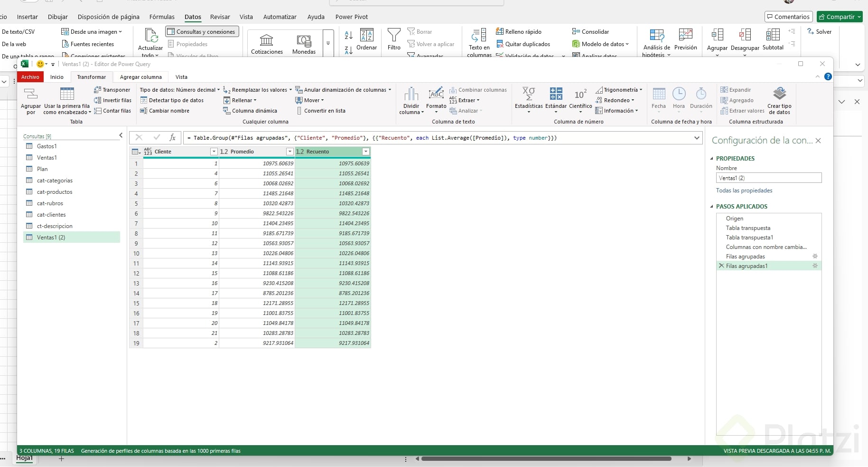868x467 pixels.
Task: Switch to the Inicio tab
Action: (57, 77)
